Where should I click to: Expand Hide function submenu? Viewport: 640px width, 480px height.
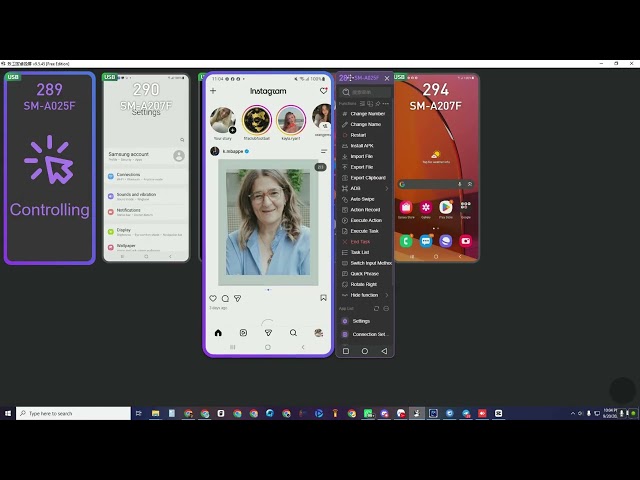tap(363, 295)
